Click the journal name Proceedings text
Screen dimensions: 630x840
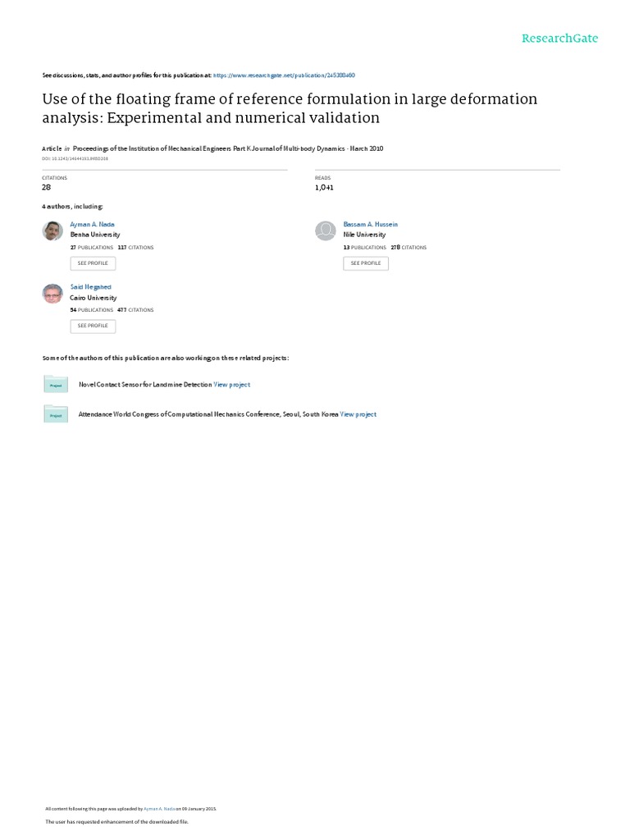point(223,148)
